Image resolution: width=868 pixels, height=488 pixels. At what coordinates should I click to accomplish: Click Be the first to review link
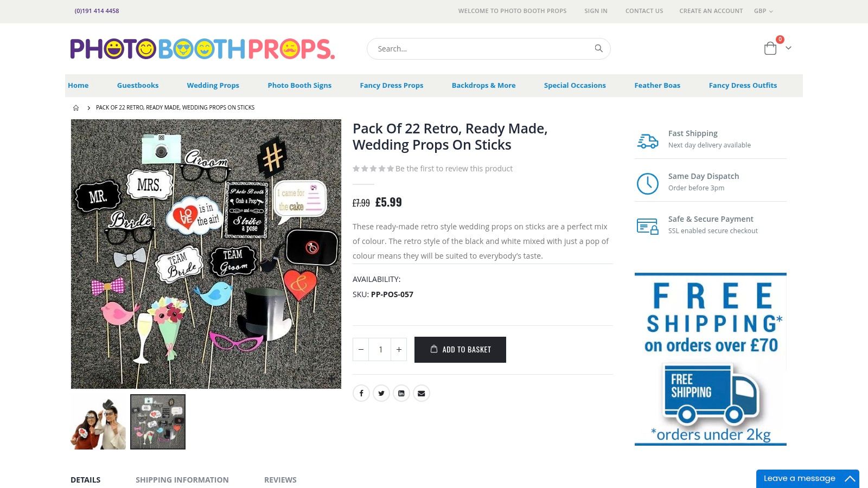[x=454, y=169]
